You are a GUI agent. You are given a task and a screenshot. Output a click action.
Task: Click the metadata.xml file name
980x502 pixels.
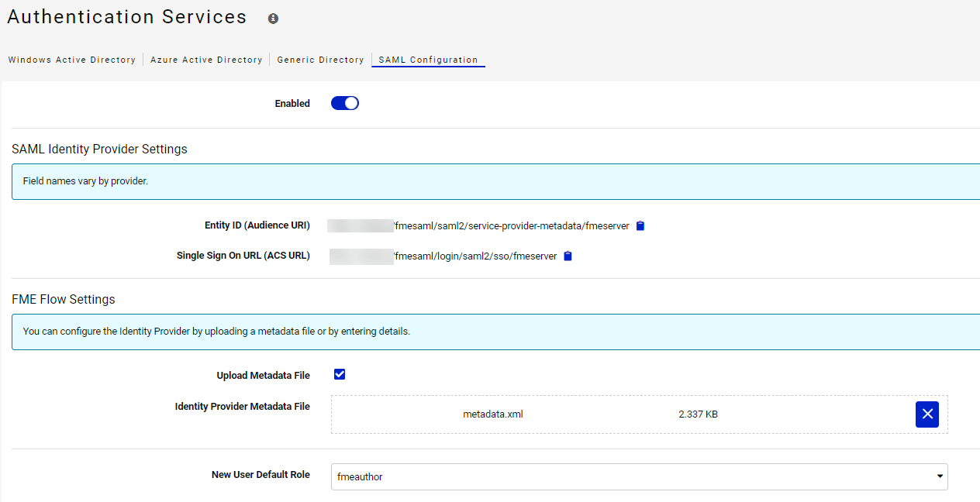492,414
